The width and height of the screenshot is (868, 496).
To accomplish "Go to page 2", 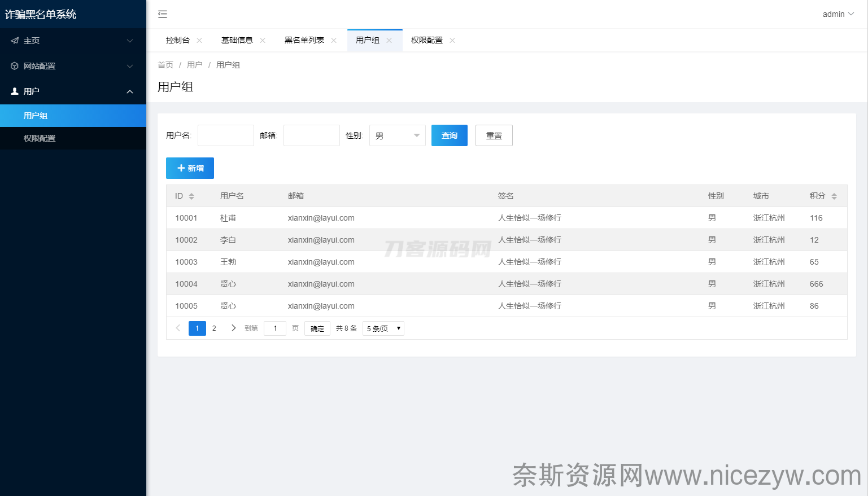I will pos(214,328).
